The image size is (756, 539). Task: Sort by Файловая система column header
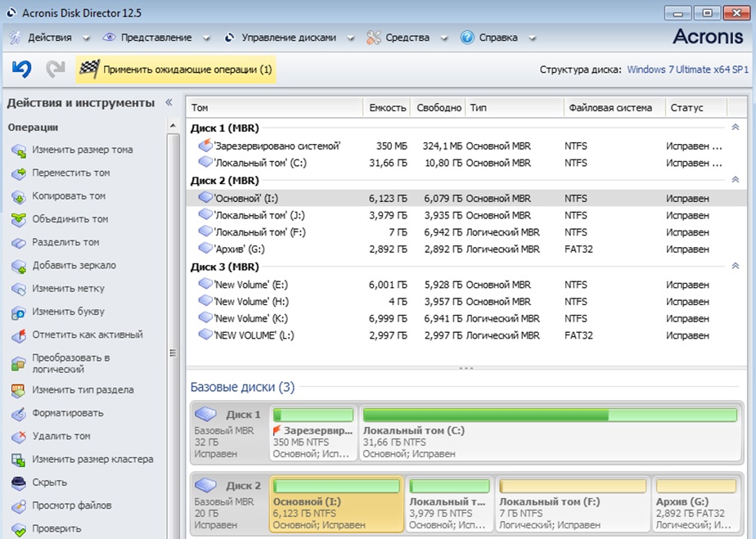coord(614,108)
